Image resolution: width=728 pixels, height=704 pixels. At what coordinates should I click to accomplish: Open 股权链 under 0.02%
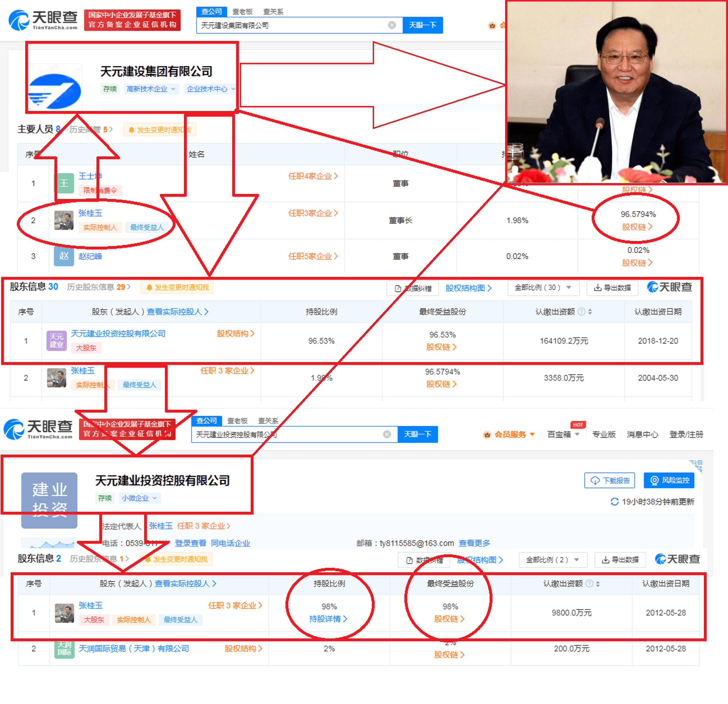pyautogui.click(x=637, y=263)
